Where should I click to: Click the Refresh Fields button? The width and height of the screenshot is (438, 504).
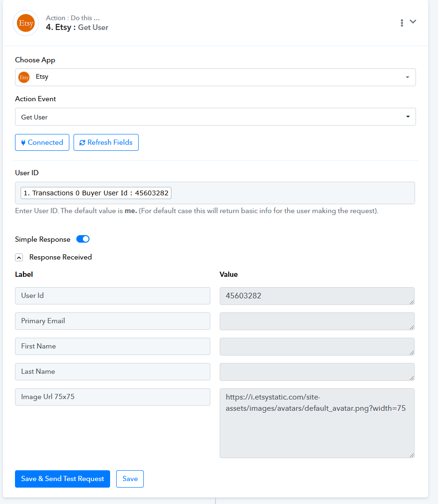(x=106, y=142)
